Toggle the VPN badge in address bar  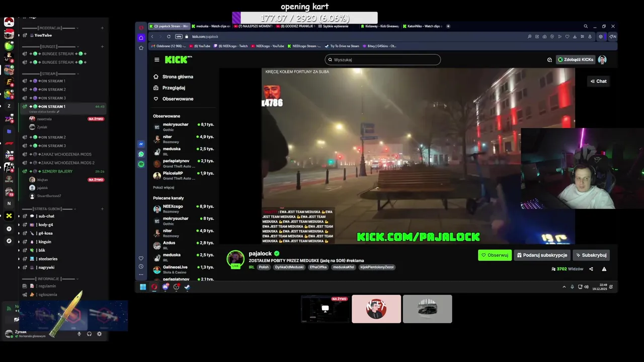coord(179,36)
